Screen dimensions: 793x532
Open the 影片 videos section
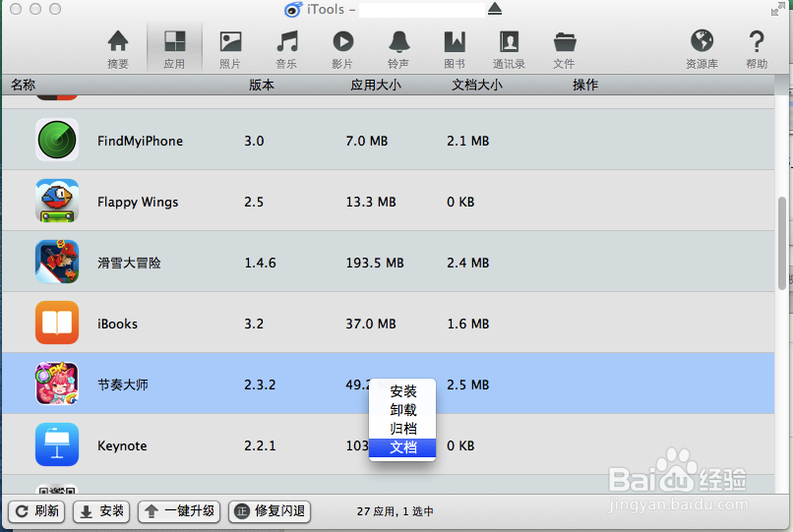pyautogui.click(x=342, y=49)
